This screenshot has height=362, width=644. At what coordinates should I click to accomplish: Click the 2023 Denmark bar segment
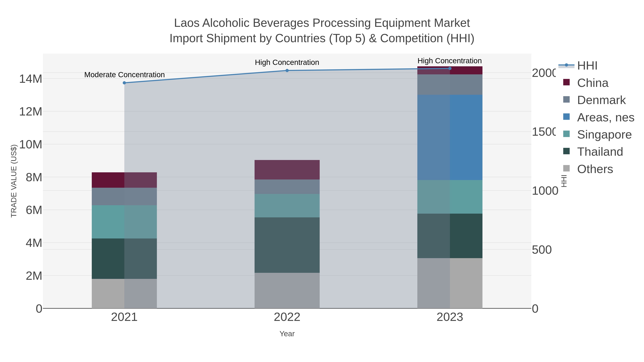coord(450,84)
